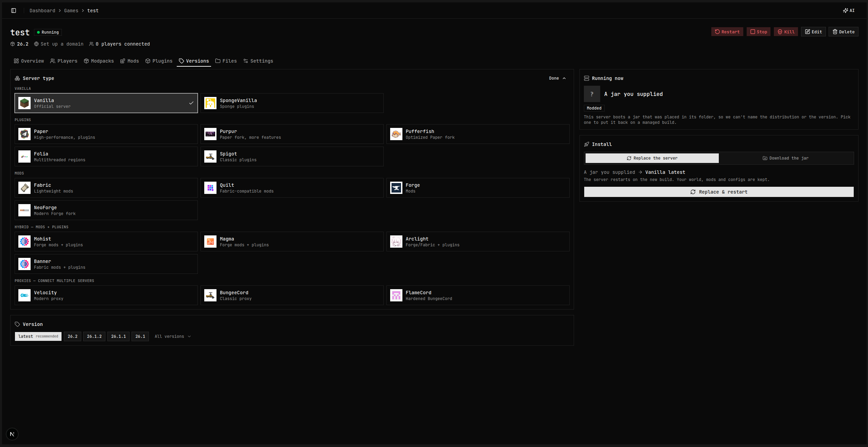This screenshot has width=868, height=447.
Task: Click the Velocity proxy icon
Action: coord(24,295)
